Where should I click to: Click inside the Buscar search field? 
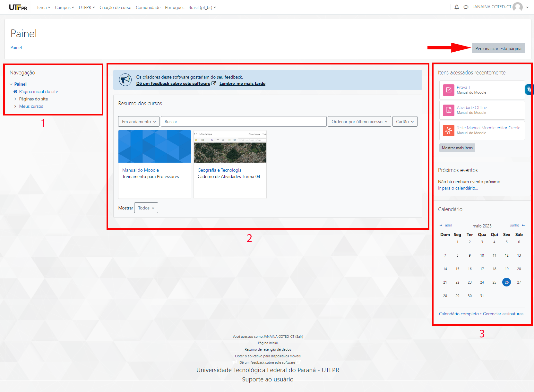(243, 121)
